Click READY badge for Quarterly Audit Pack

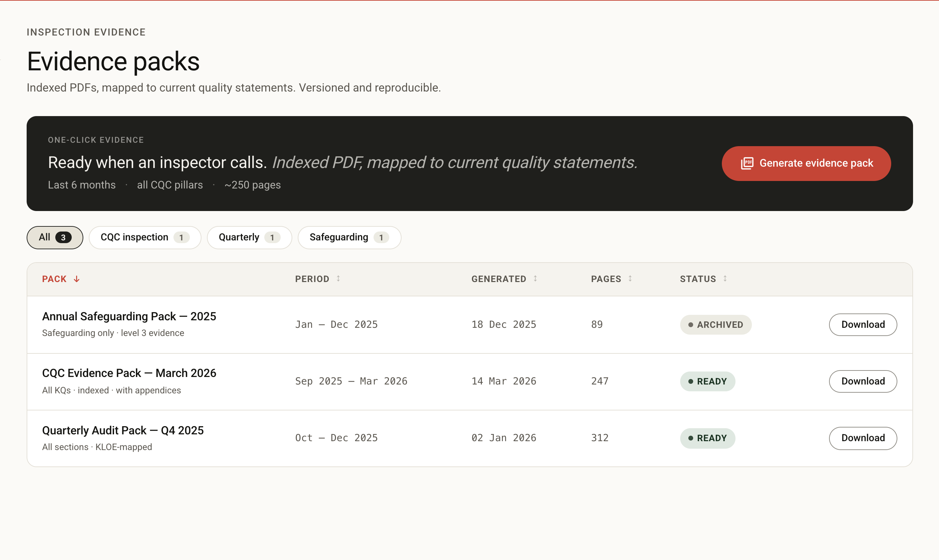coord(707,438)
